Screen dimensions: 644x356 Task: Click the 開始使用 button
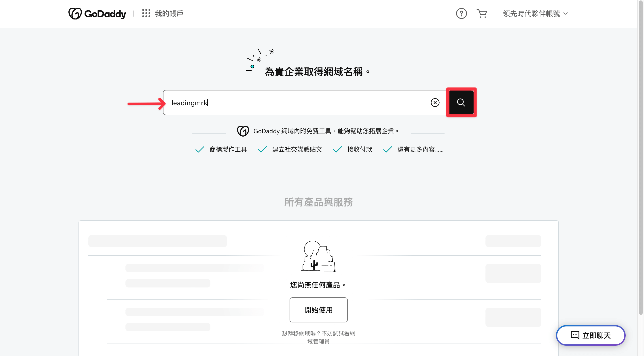pos(318,310)
